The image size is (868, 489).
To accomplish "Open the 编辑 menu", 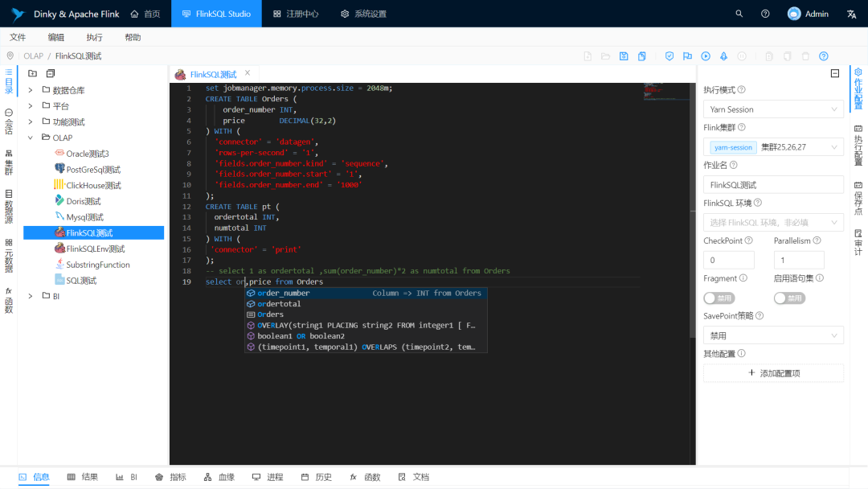I will coord(56,37).
